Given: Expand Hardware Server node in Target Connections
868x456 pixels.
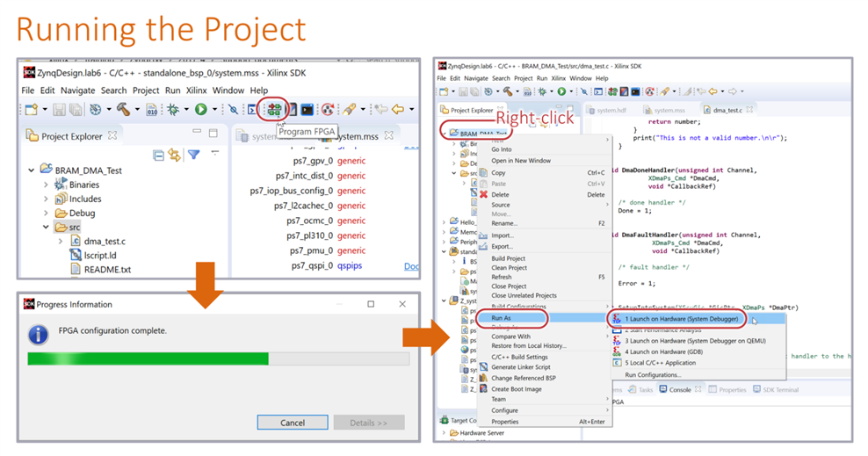Looking at the screenshot, I should (x=444, y=433).
